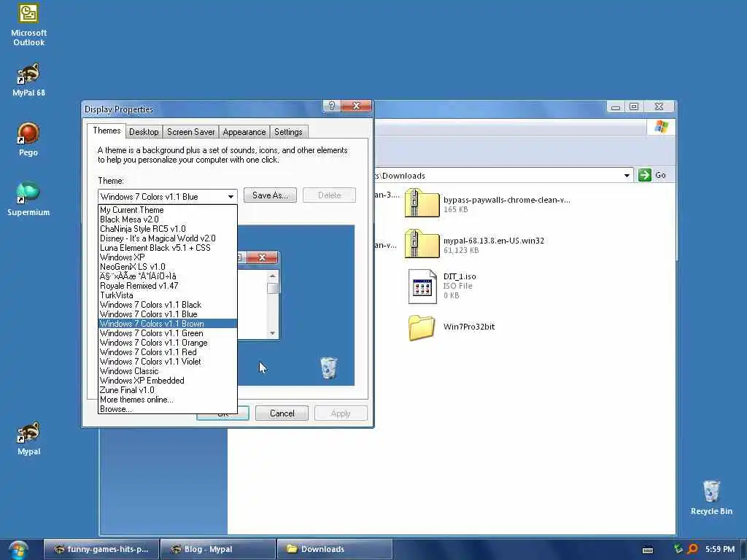The height and width of the screenshot is (560, 747).
Task: Choose Luna Element Black v5.1 theme
Action: (x=167, y=248)
